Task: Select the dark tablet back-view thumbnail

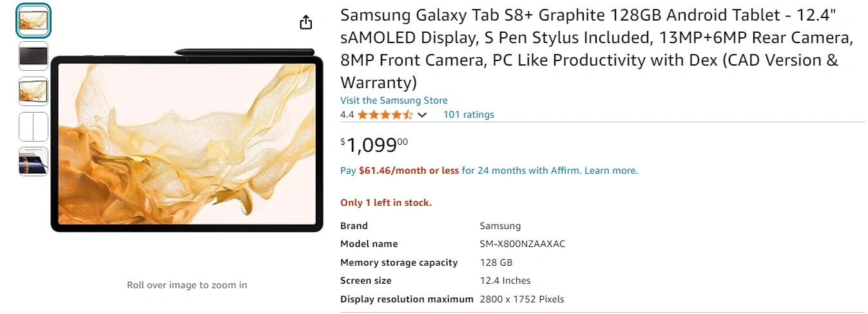Action: [x=34, y=57]
